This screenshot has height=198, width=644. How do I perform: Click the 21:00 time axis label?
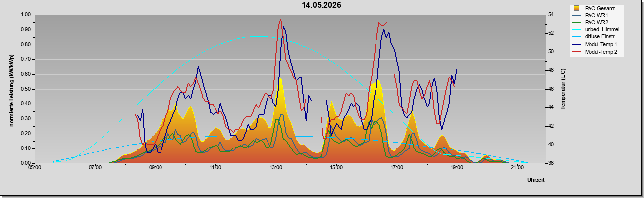coord(517,167)
